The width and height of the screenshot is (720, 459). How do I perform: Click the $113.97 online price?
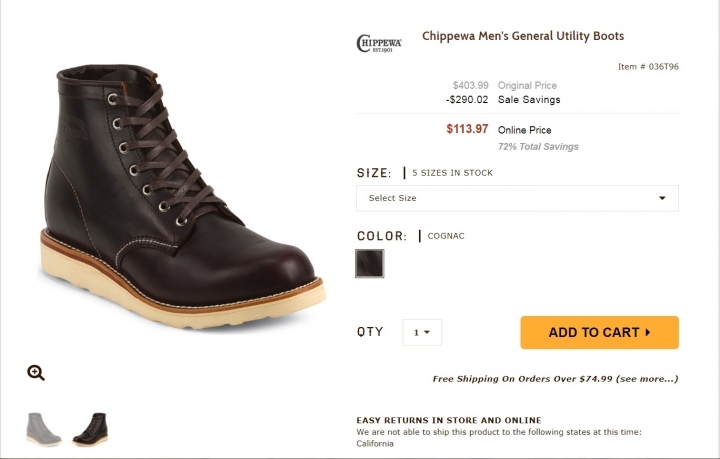(467, 129)
